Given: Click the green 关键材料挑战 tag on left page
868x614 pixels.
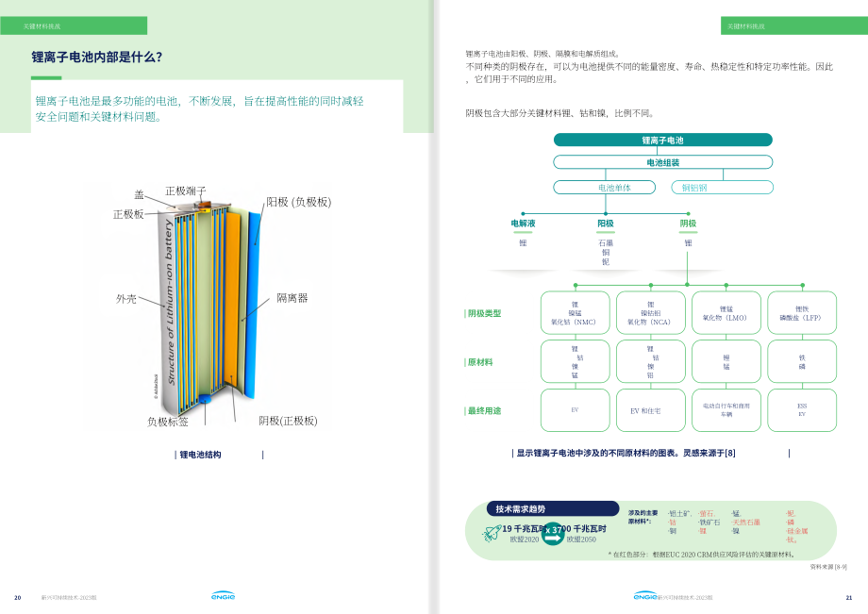Looking at the screenshot, I should click(x=74, y=26).
